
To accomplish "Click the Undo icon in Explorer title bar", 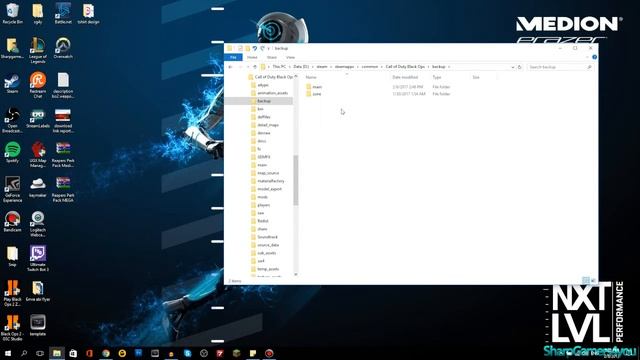I will click(255, 48).
